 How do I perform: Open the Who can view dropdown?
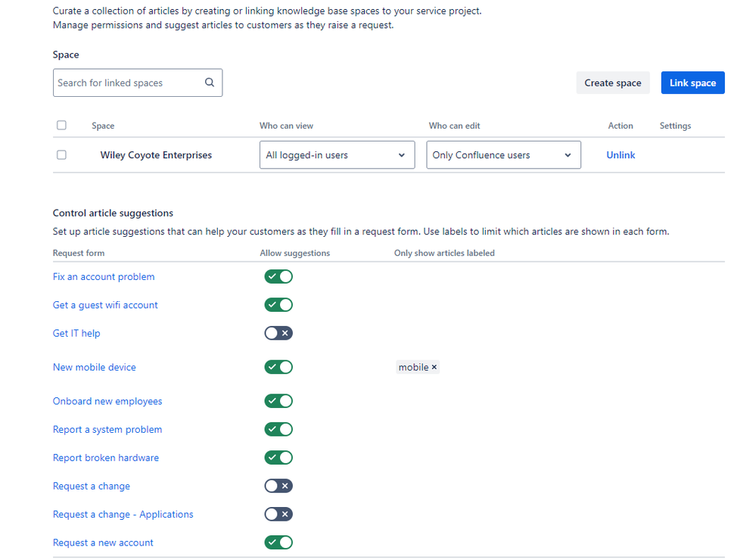pos(337,155)
